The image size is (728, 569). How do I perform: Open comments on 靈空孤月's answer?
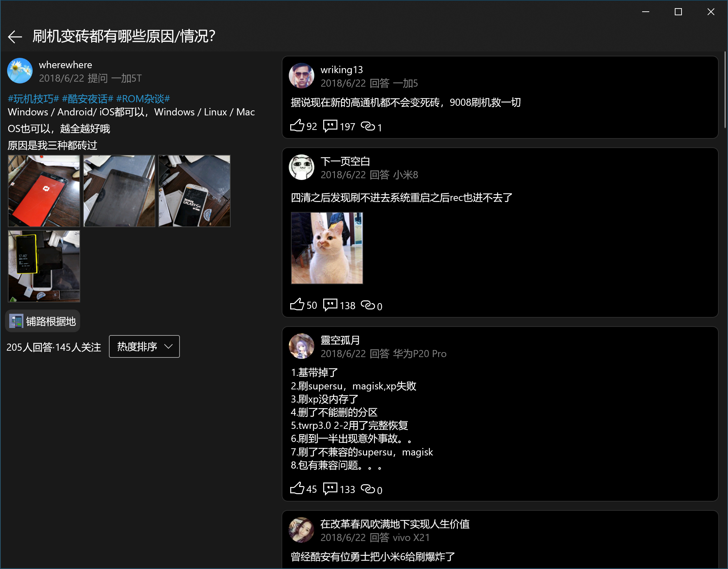click(x=330, y=488)
